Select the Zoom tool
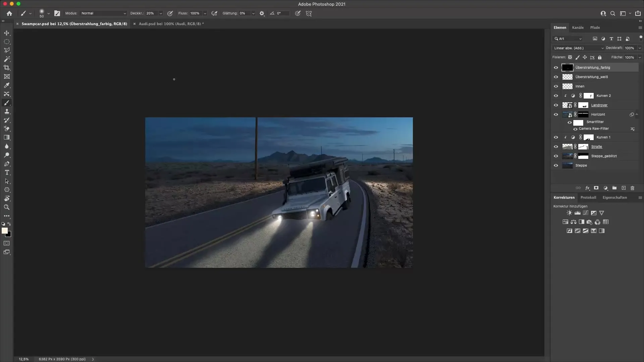The height and width of the screenshot is (362, 644). pyautogui.click(x=7, y=207)
